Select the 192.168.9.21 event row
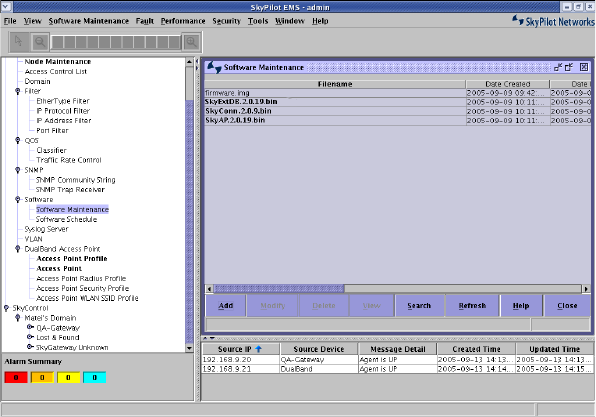Viewport: 596px width, 417px height. tap(397, 369)
